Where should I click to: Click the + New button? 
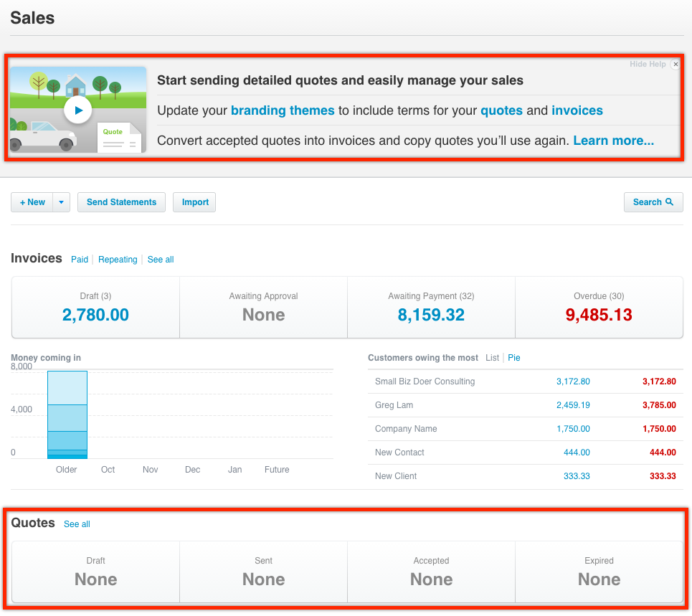pyautogui.click(x=32, y=202)
